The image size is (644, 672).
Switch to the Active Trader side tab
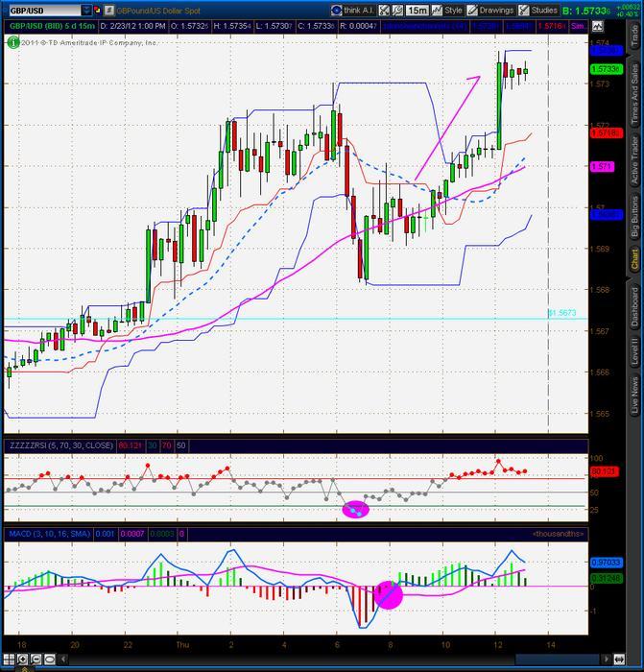(x=634, y=160)
